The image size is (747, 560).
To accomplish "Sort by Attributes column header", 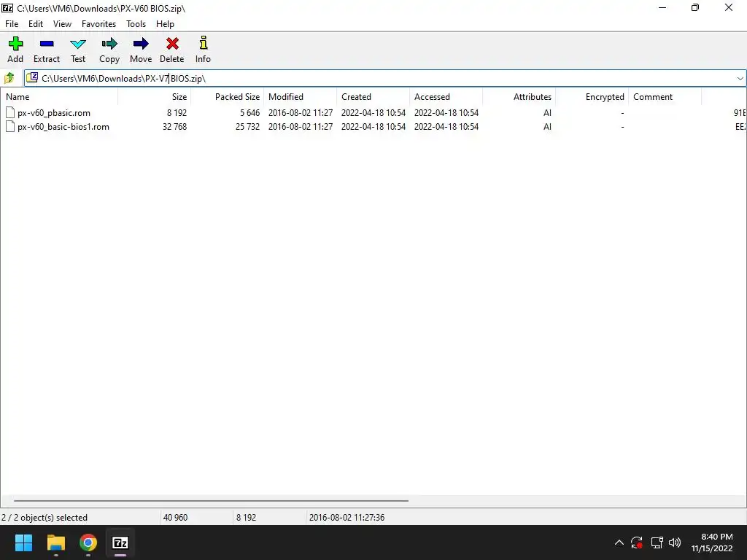I will [519, 97].
